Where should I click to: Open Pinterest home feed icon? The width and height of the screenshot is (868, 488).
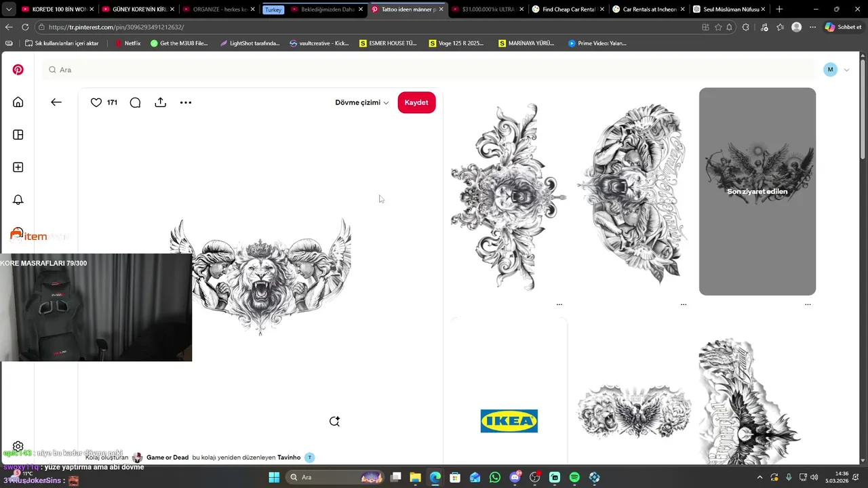tap(18, 102)
